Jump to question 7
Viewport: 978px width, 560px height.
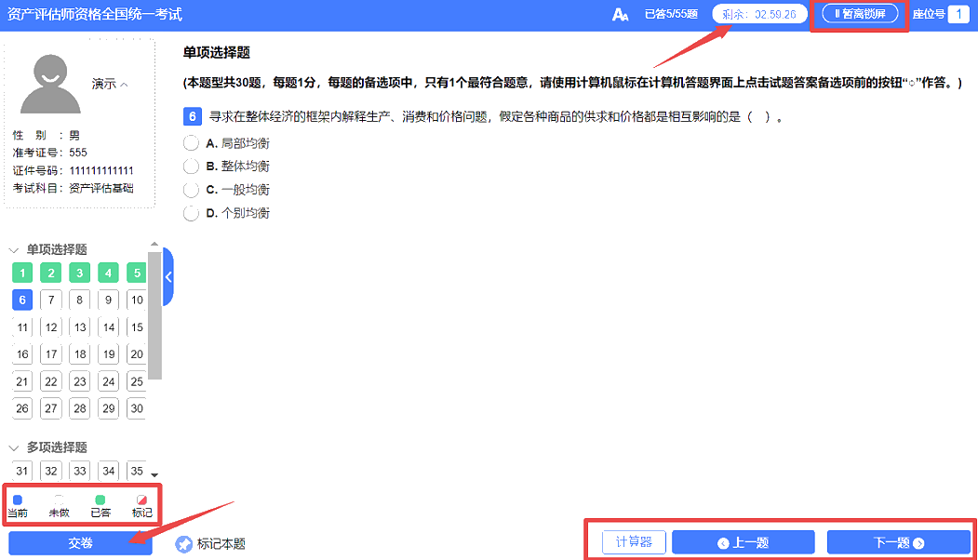(51, 300)
